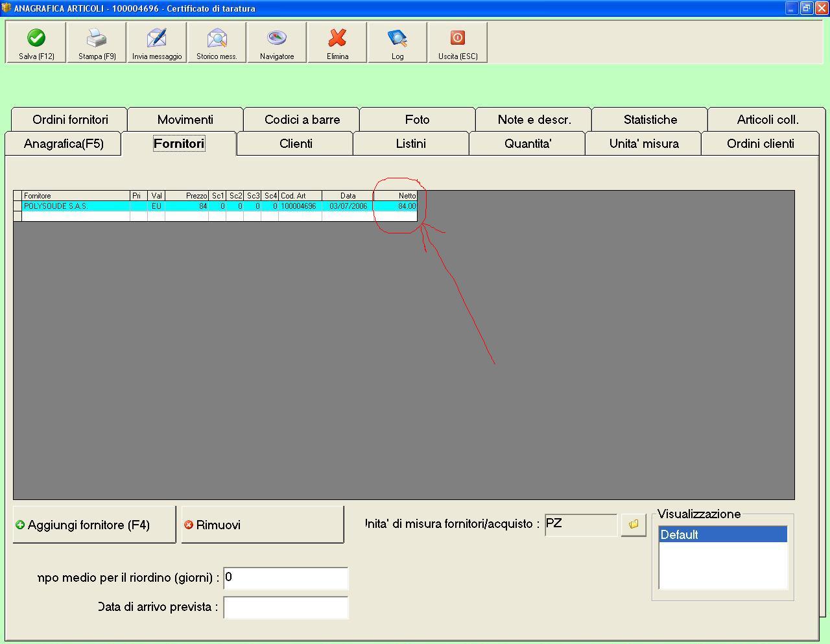Select the POLYSOUDE row using its row header
Image resolution: width=830 pixels, height=644 pixels.
click(18, 206)
